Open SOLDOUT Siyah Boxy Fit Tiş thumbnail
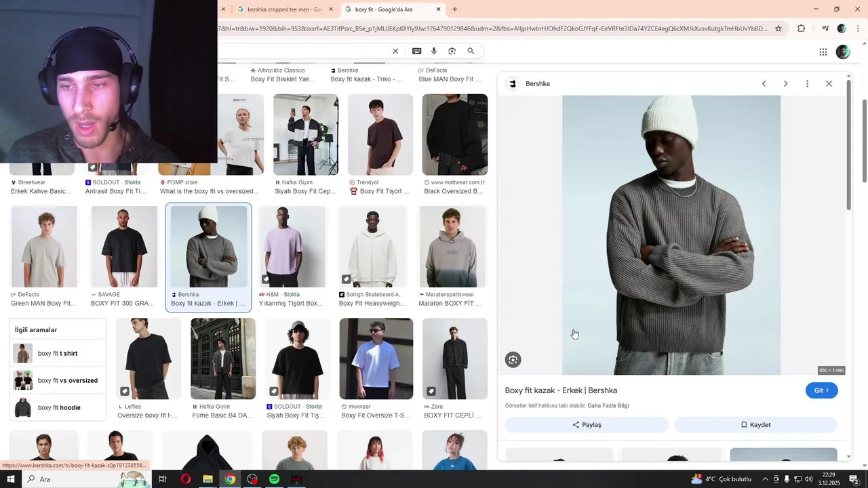The width and height of the screenshot is (868, 488). coord(298,359)
